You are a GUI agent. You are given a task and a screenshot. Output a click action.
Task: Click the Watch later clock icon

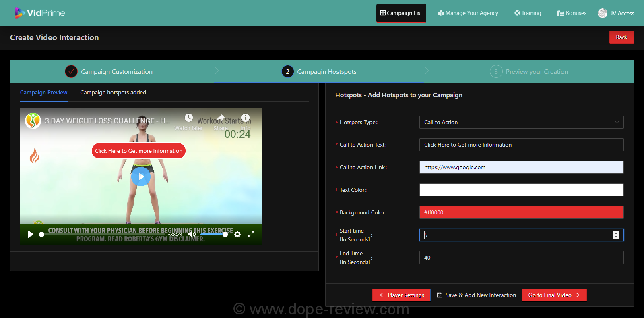click(x=188, y=118)
